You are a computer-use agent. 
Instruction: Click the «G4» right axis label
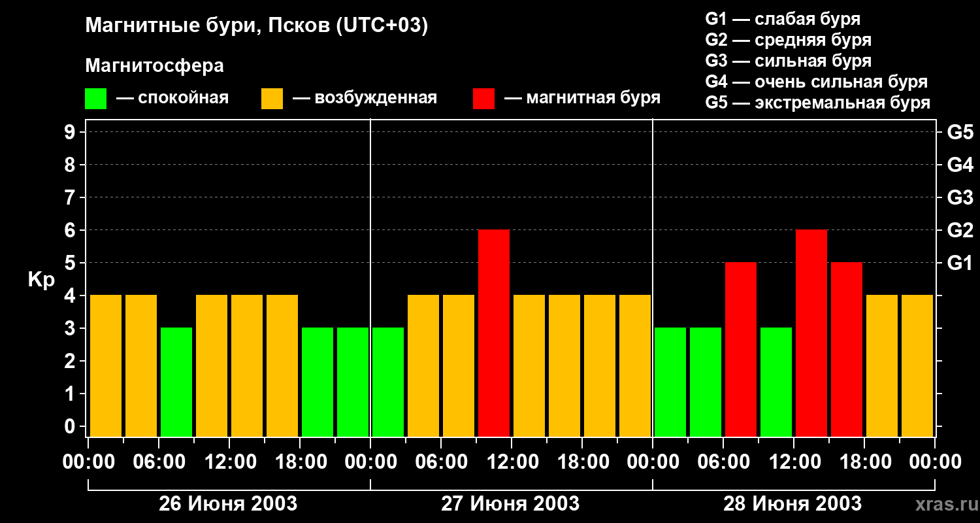click(960, 165)
